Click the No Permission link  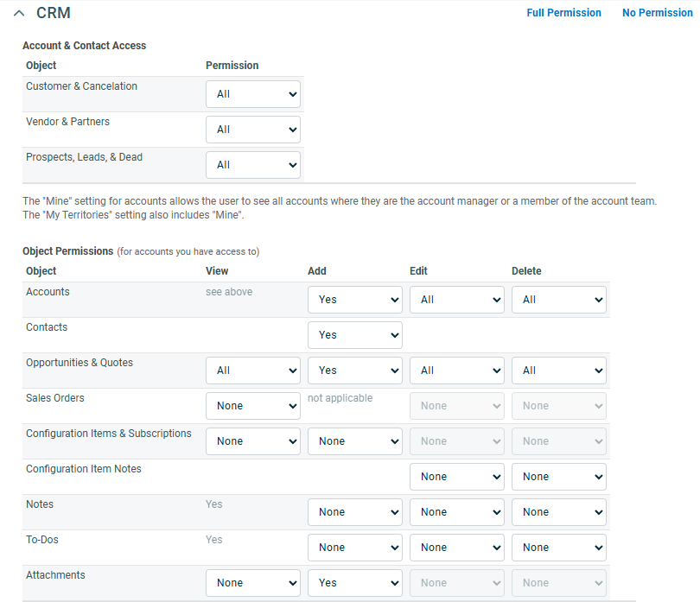click(x=657, y=13)
